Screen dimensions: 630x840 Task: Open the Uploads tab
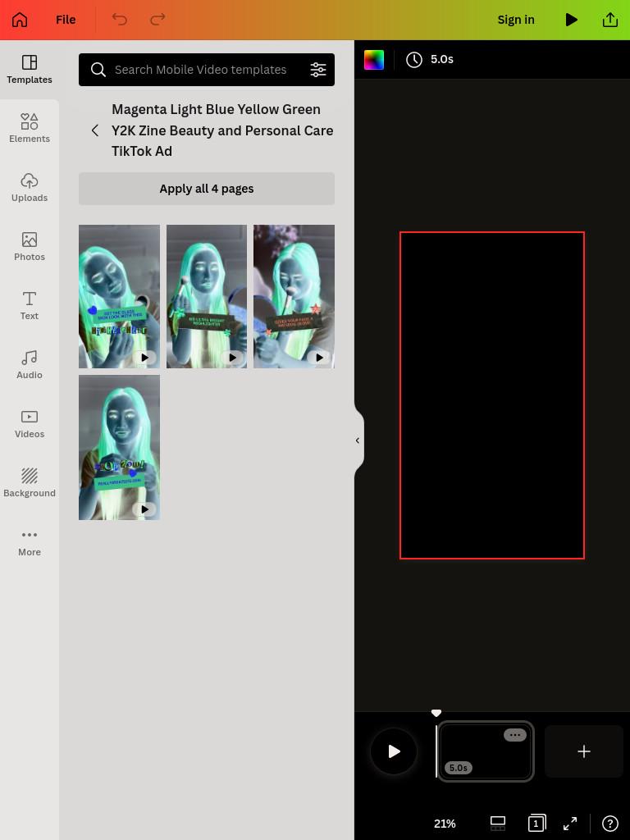point(30,188)
